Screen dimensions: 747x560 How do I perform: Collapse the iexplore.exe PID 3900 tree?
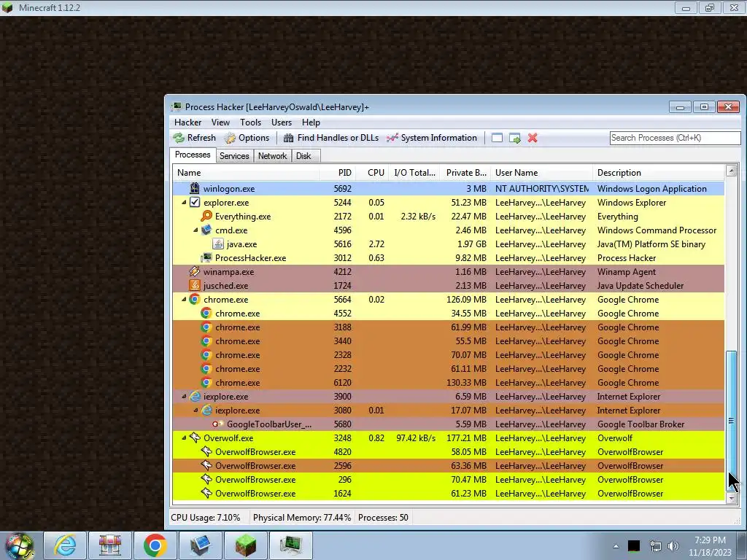click(x=184, y=396)
